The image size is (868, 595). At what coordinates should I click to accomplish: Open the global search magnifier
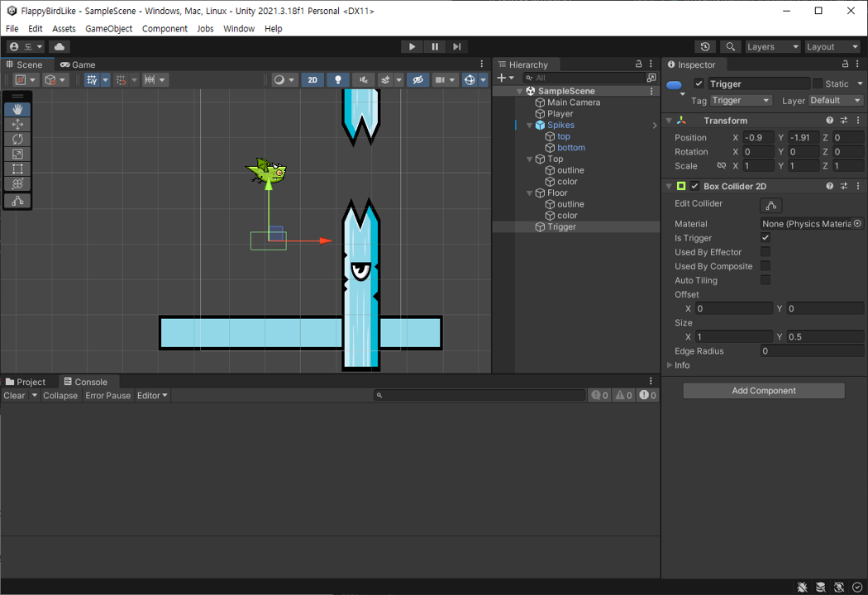(731, 46)
